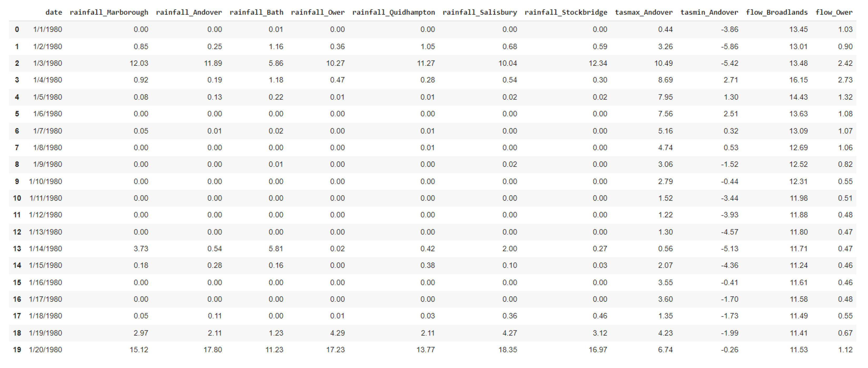The image size is (868, 368).
Task: Click the rainfall_Andover column header
Action: (189, 12)
